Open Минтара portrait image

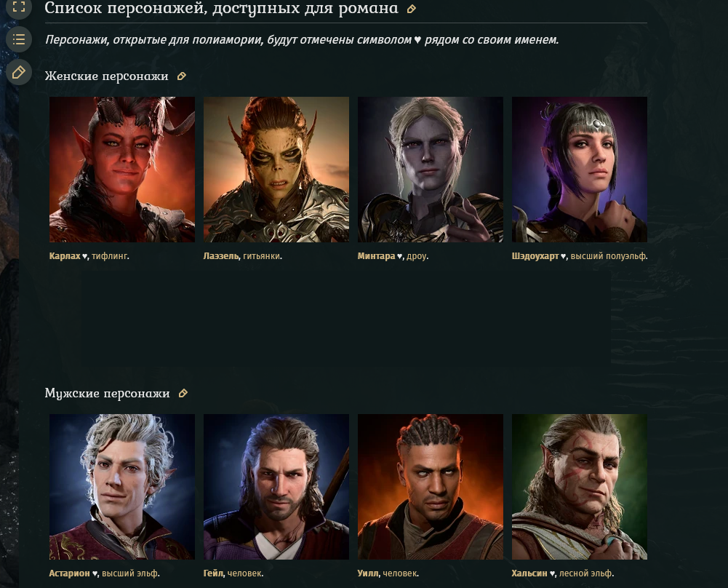click(x=431, y=170)
